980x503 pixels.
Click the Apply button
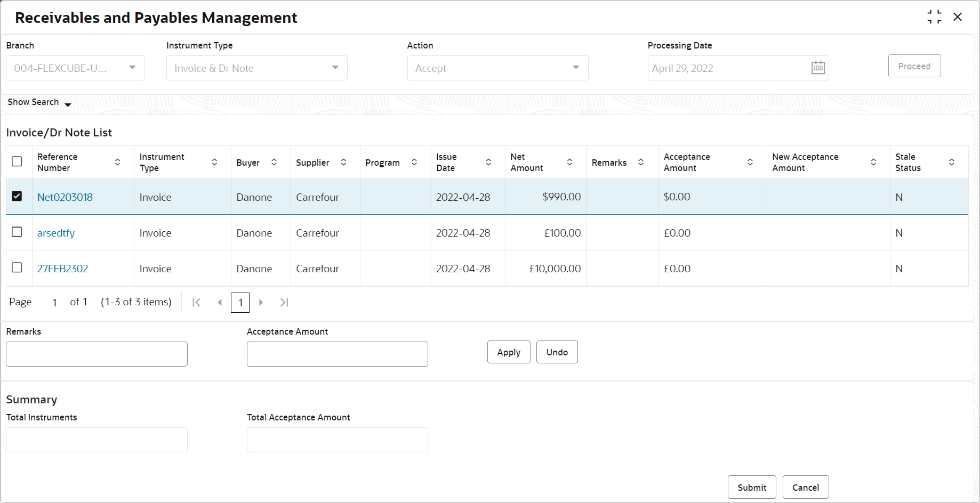pyautogui.click(x=508, y=352)
